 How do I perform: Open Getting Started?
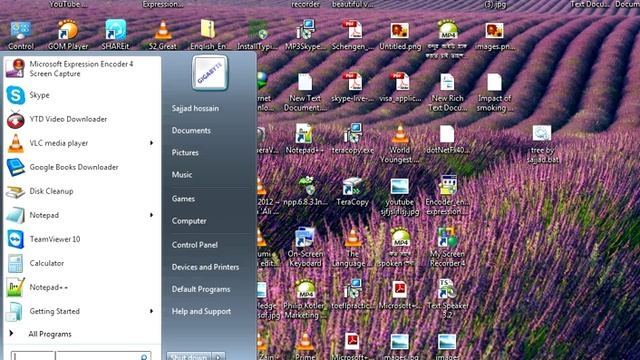point(82,311)
